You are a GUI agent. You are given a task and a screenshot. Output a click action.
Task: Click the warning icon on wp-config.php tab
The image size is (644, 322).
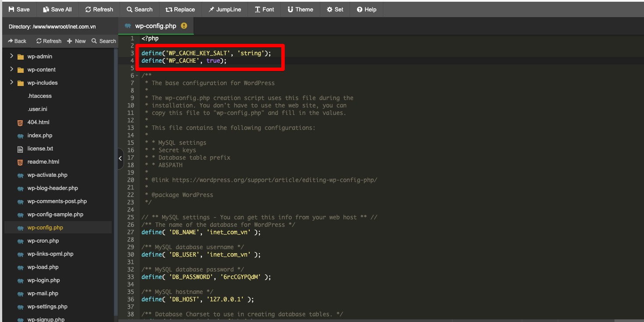point(184,26)
